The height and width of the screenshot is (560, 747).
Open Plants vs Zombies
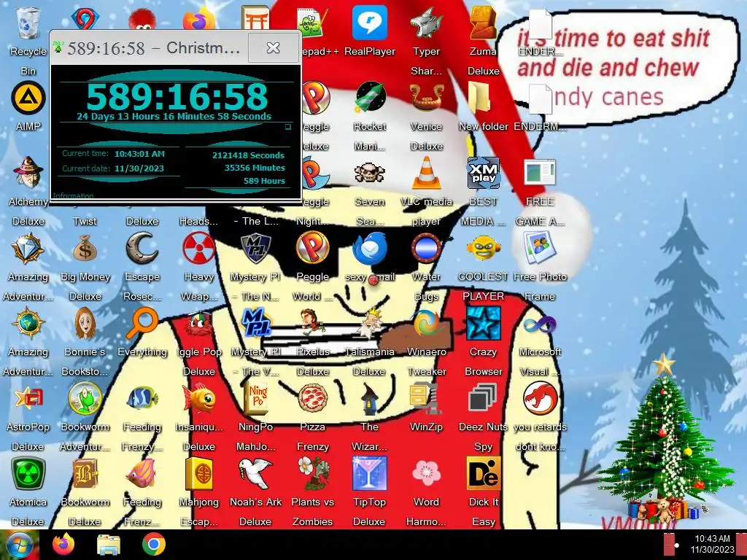pyautogui.click(x=312, y=472)
